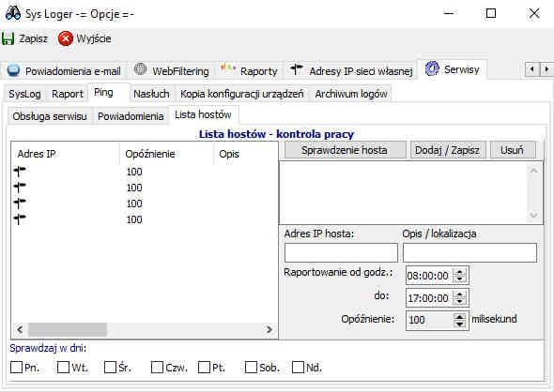Sort by the Opóźnienie column header

pos(167,154)
